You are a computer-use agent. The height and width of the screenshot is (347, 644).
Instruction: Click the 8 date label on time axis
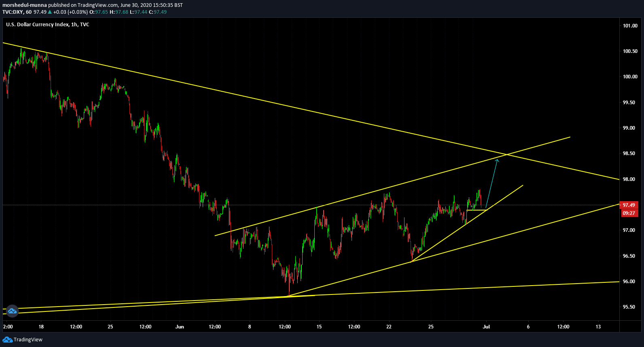click(x=250, y=327)
